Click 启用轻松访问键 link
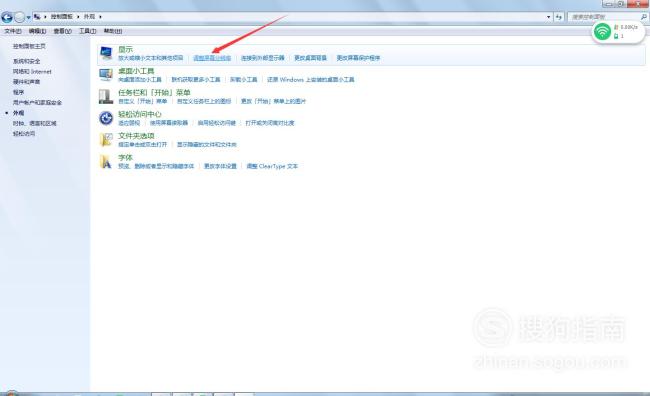The width and height of the screenshot is (650, 396). point(216,123)
